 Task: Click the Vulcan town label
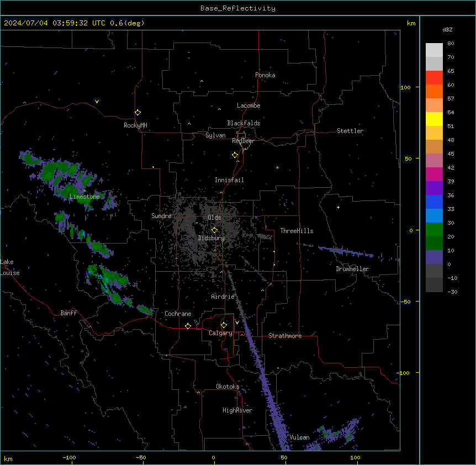point(299,437)
